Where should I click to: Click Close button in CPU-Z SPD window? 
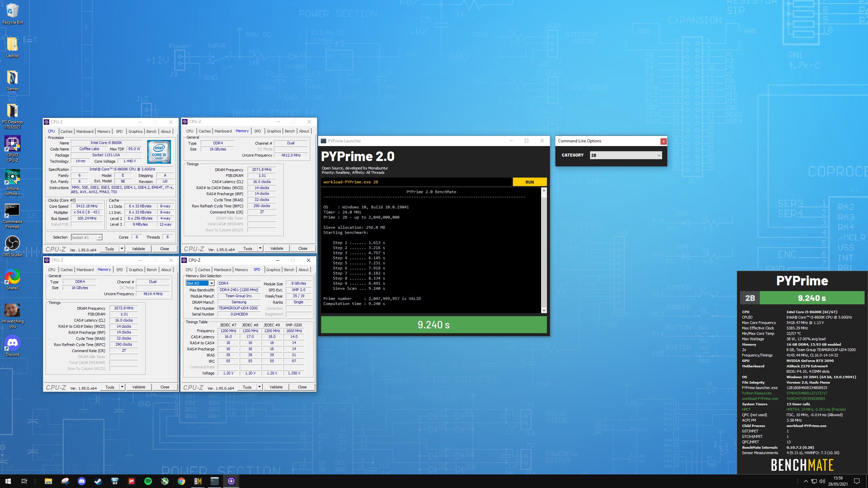(x=302, y=387)
